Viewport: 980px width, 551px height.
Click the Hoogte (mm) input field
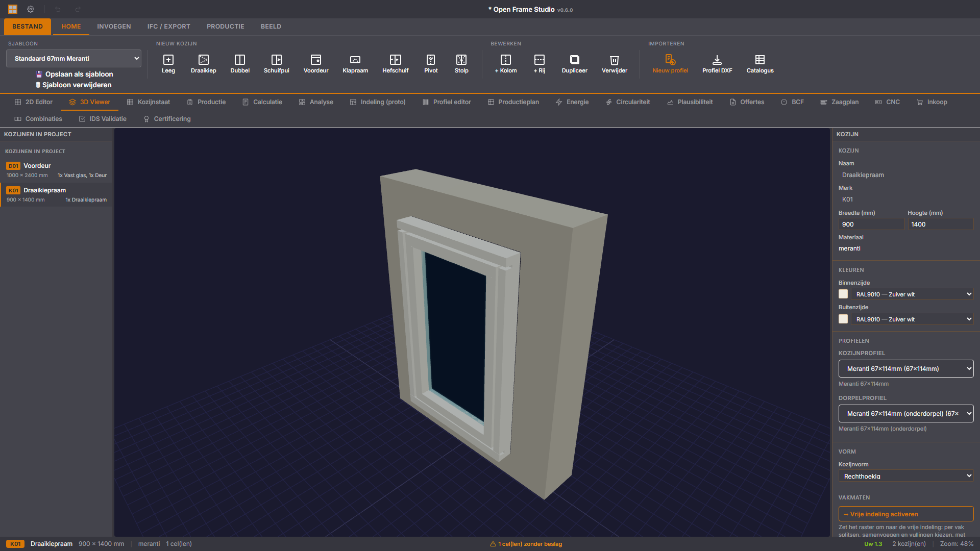[941, 224]
